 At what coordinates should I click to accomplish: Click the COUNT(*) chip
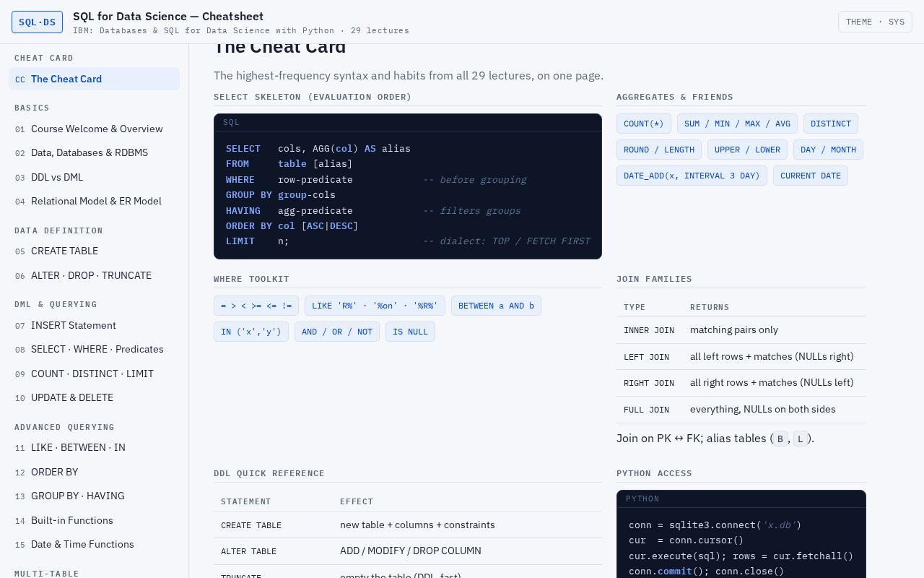[644, 124]
